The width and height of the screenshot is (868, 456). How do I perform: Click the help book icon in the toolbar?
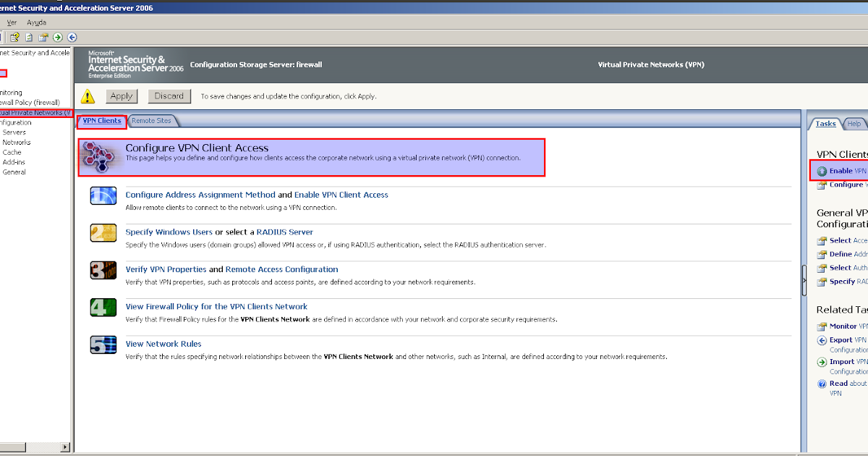point(14,37)
